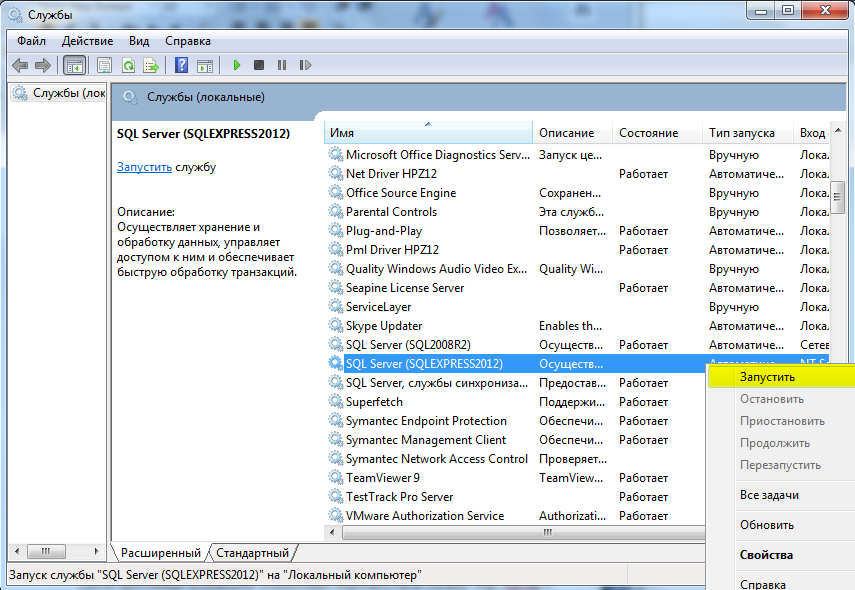
Task: Maximize the Службы window
Action: click(x=788, y=10)
